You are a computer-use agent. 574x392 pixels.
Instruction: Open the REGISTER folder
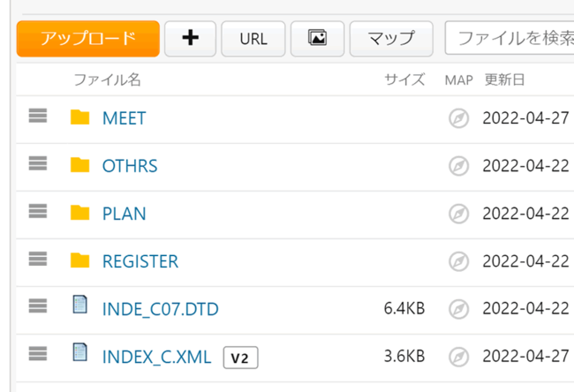[140, 261]
